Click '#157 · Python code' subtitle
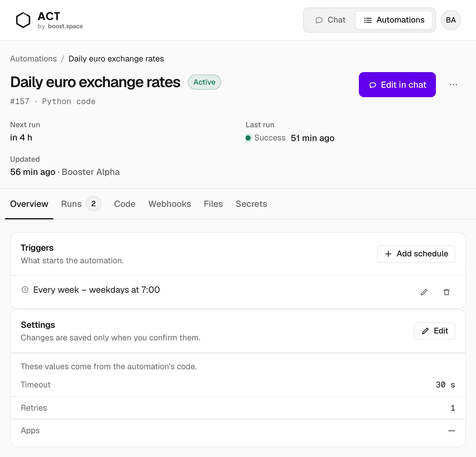This screenshot has height=457, width=476. tap(53, 101)
